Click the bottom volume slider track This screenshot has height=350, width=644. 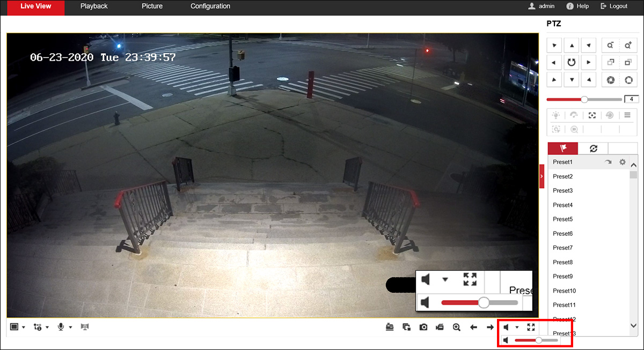point(537,340)
